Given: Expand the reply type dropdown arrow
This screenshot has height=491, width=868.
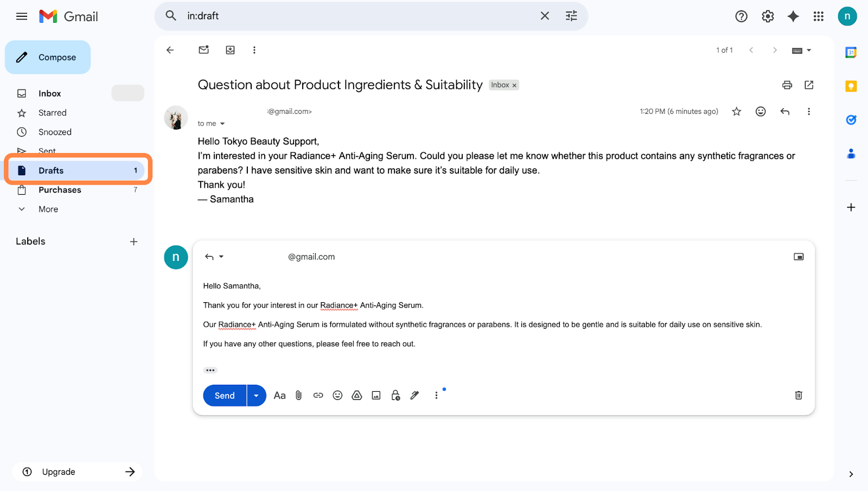Looking at the screenshot, I should click(x=221, y=257).
